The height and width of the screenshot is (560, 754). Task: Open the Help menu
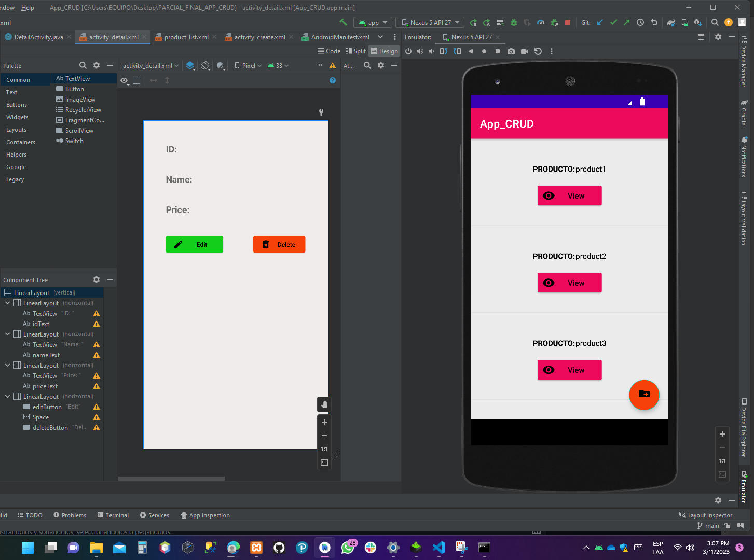click(28, 8)
